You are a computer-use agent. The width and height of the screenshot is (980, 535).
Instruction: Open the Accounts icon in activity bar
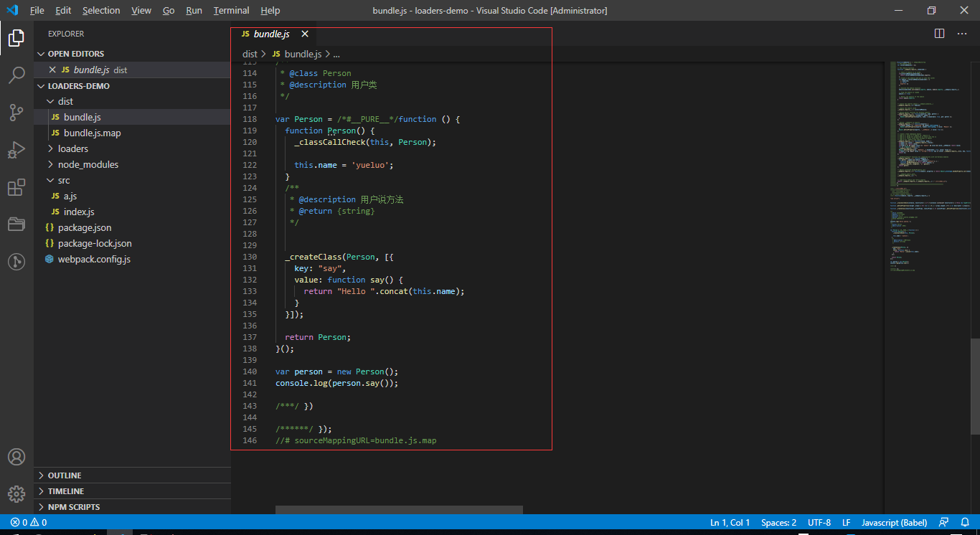[17, 457]
